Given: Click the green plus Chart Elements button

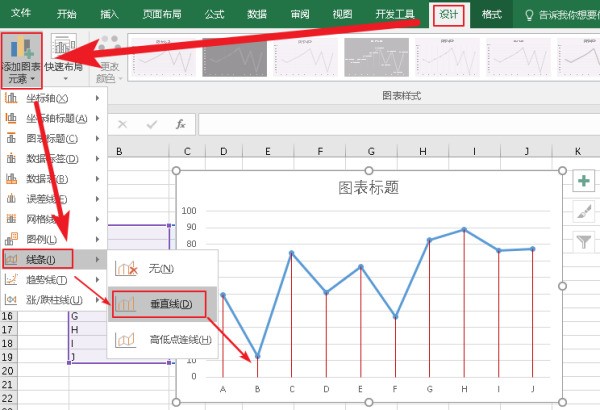Looking at the screenshot, I should [x=584, y=181].
